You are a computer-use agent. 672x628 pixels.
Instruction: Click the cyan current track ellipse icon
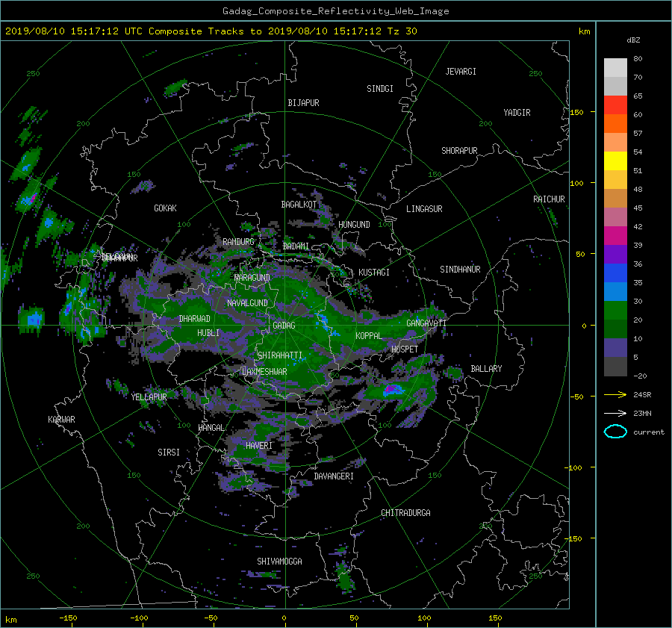615,432
